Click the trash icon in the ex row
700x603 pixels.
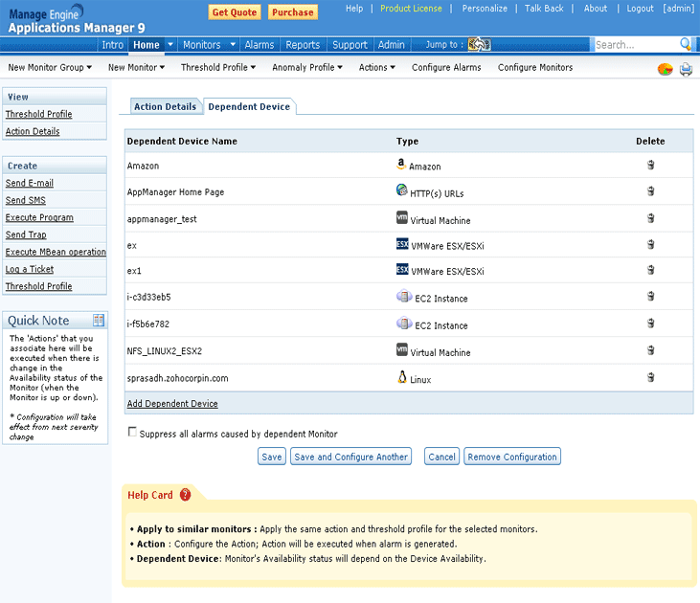click(x=650, y=244)
